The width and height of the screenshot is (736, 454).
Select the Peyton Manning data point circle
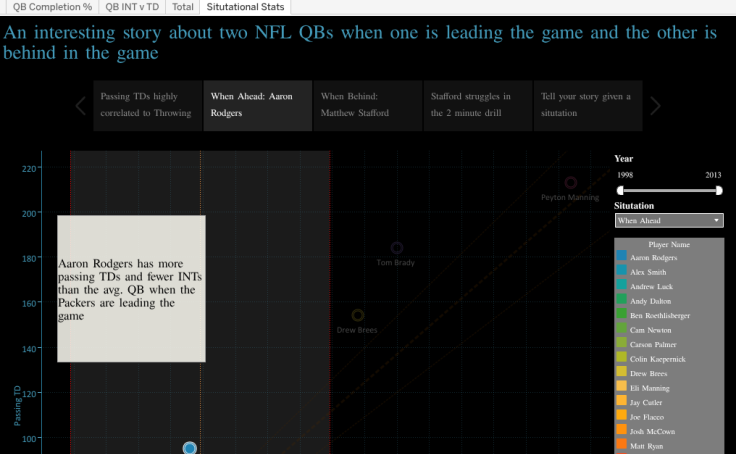point(570,183)
